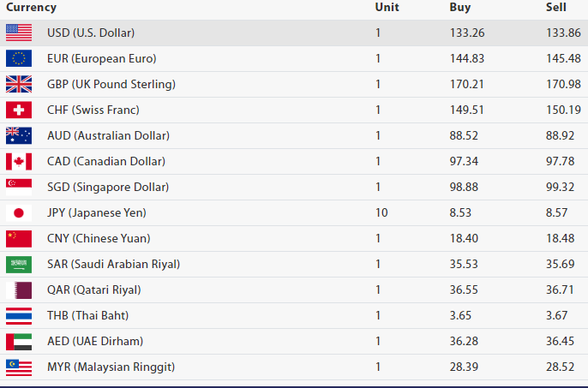588x388 pixels.
Task: Click the Singapore flag icon
Action: pos(19,187)
